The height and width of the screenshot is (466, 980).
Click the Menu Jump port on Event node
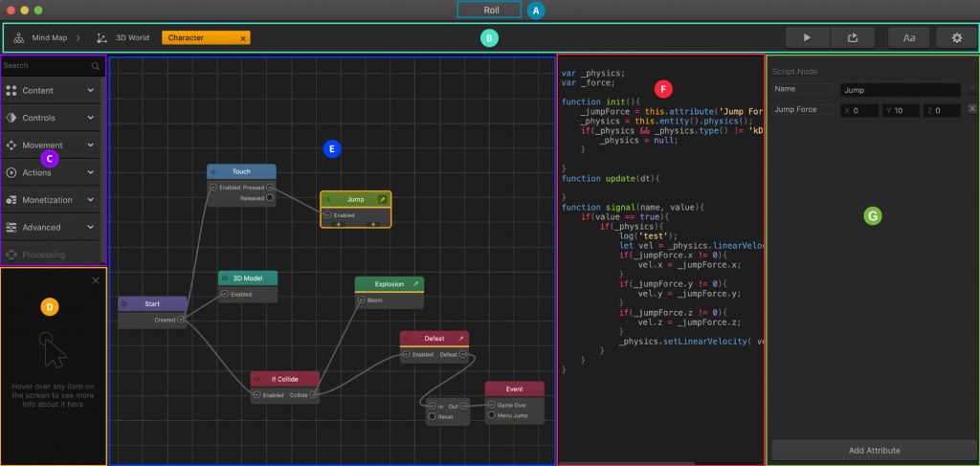click(x=492, y=415)
